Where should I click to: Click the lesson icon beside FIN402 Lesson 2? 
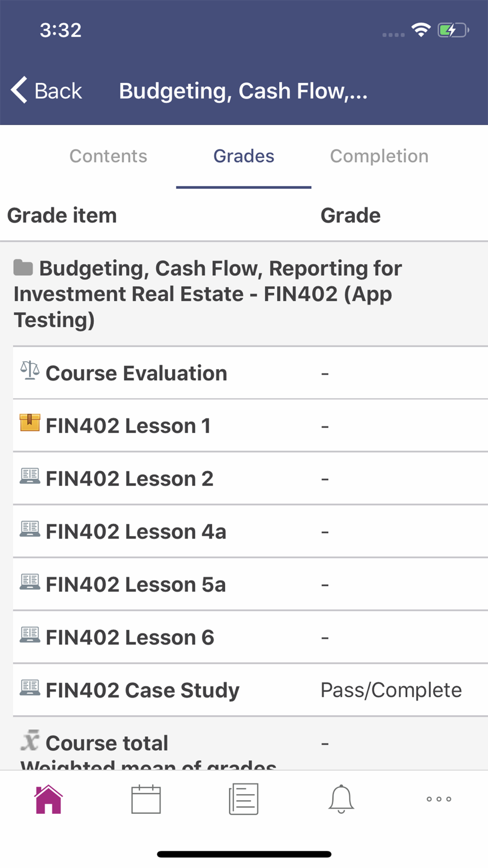[30, 476]
